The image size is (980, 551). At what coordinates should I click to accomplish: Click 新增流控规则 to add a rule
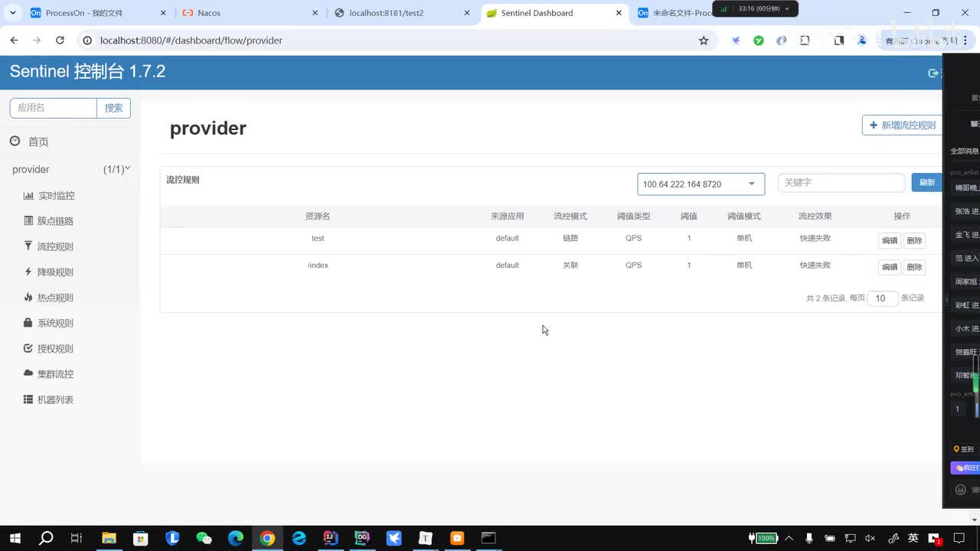(x=902, y=126)
